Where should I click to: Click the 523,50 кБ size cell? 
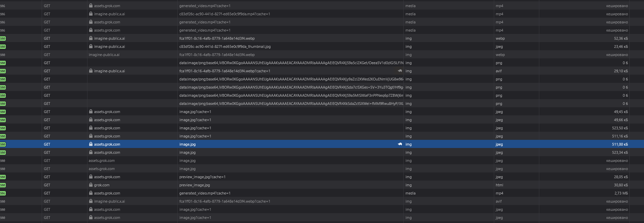(620, 128)
